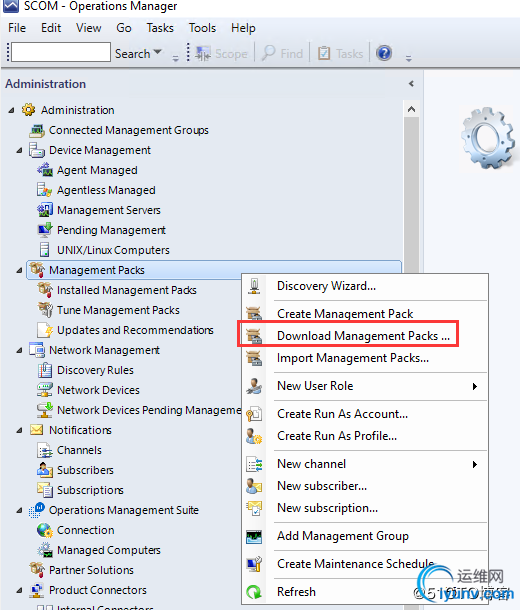520x610 pixels.
Task: Click the Channels icon in tree
Action: point(45,450)
